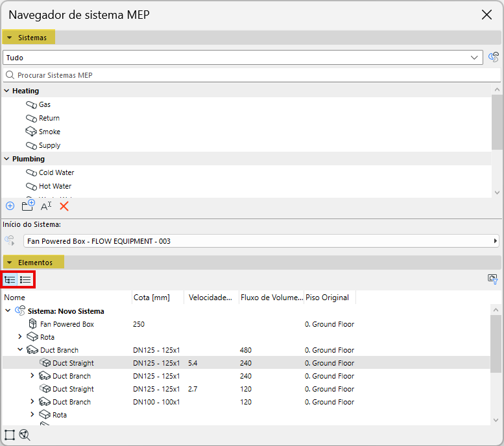Collapse the Elementos panel section

9,263
